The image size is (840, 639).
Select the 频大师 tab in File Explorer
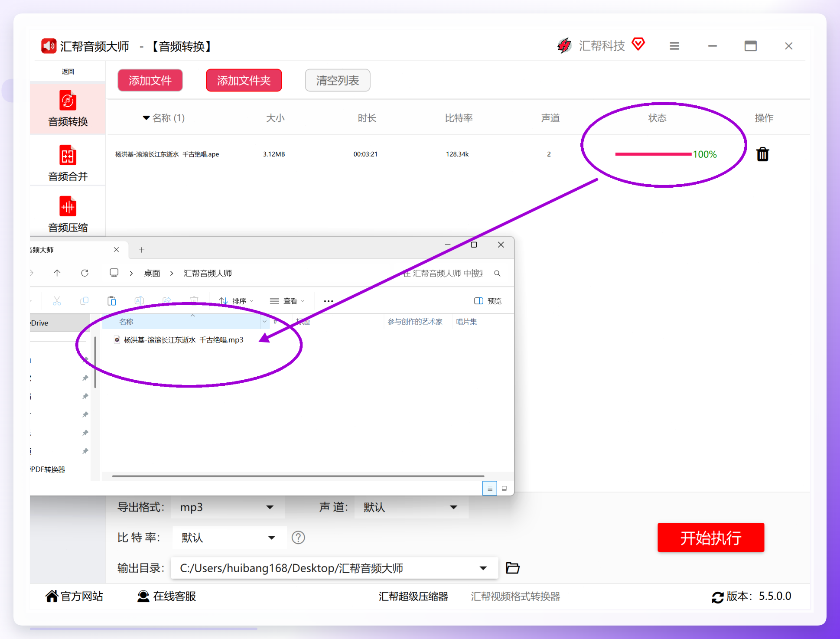(79, 250)
